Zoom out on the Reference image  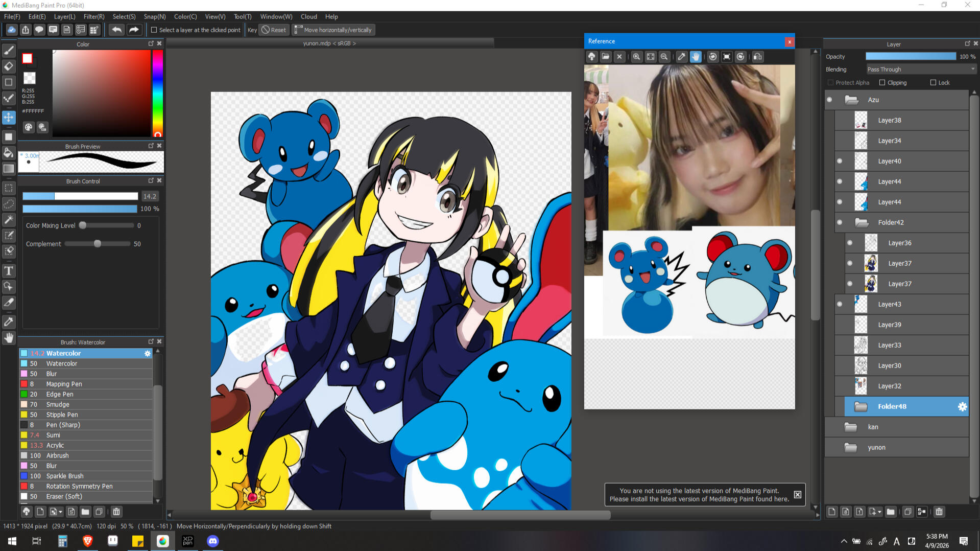coord(664,57)
